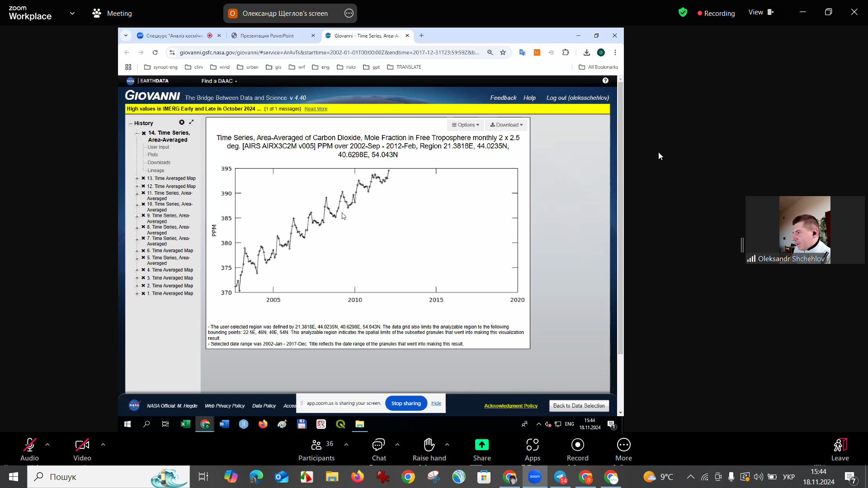Click the Recording status indicator
Viewport: 868px width, 488px height.
tap(716, 13)
